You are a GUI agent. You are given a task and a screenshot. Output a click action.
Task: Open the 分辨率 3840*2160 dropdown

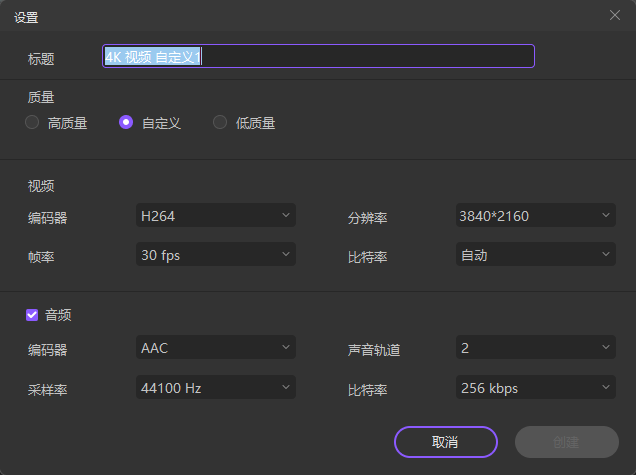tap(535, 215)
